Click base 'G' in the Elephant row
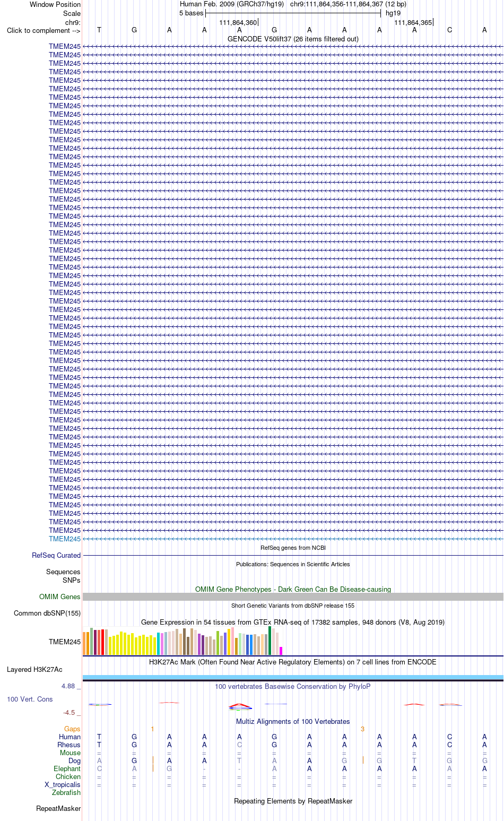This screenshot has width=504, height=821. [x=169, y=768]
